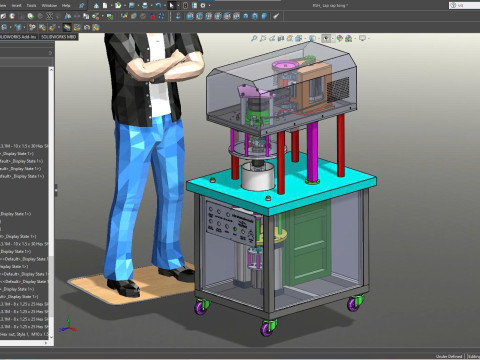Expand the Apply Scene dropdown arrow
The height and width of the screenshot is (360, 480).
(355, 39)
